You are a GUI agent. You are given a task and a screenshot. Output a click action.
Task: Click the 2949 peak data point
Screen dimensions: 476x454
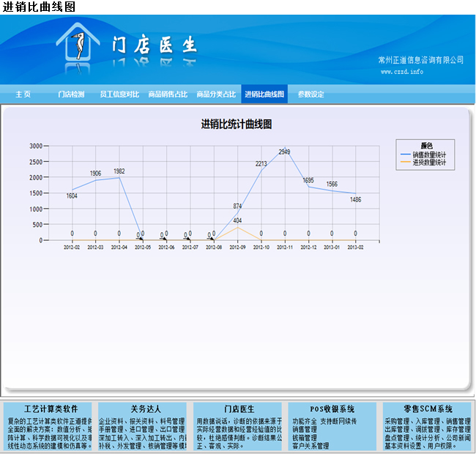pos(284,148)
